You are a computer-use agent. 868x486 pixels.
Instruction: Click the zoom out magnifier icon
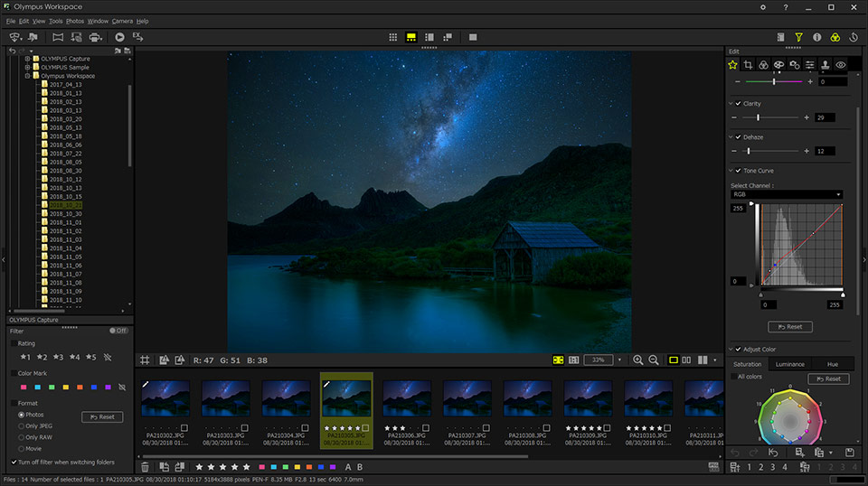point(654,360)
